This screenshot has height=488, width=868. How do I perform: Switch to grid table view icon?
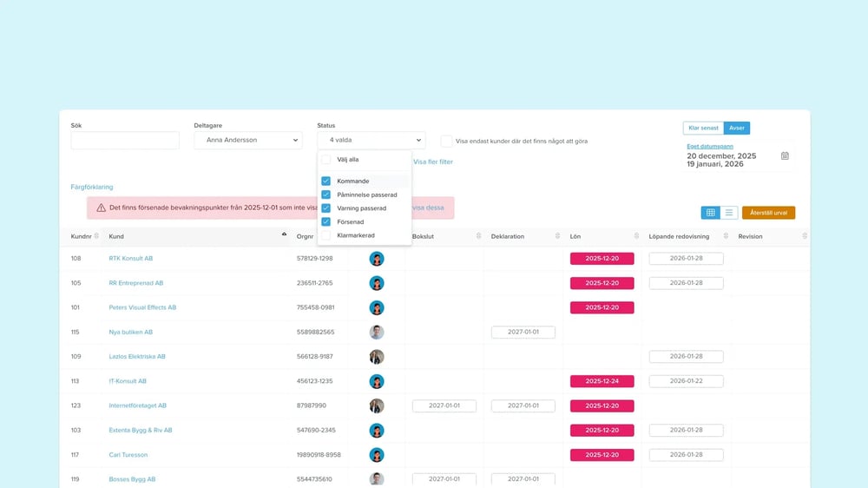(x=710, y=213)
